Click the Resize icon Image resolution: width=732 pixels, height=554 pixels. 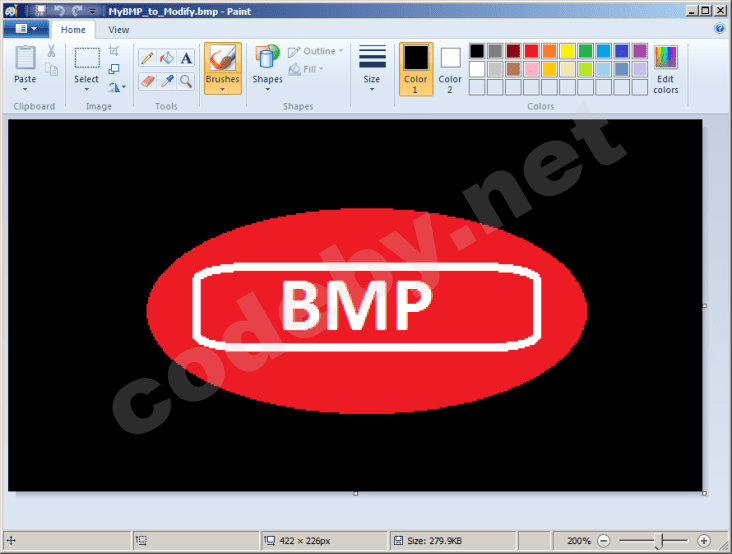point(113,69)
